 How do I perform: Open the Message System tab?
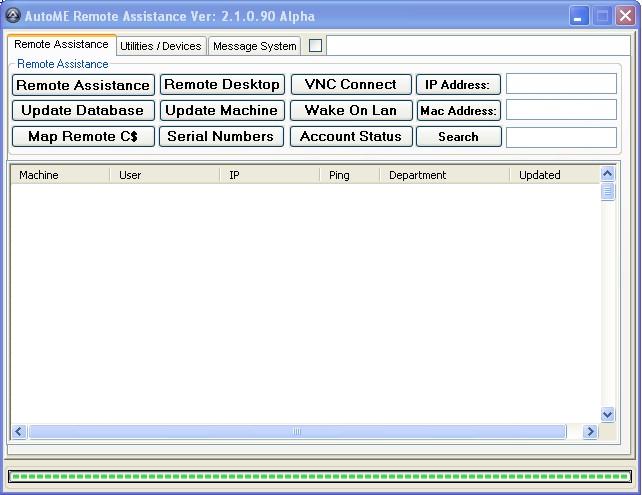click(x=254, y=46)
